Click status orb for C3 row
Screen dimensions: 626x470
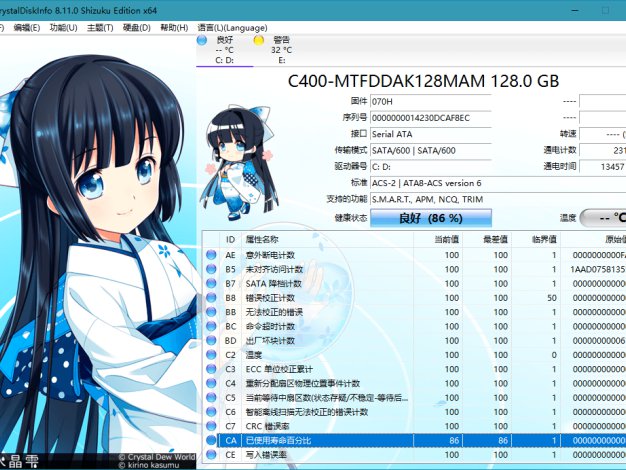click(211, 369)
